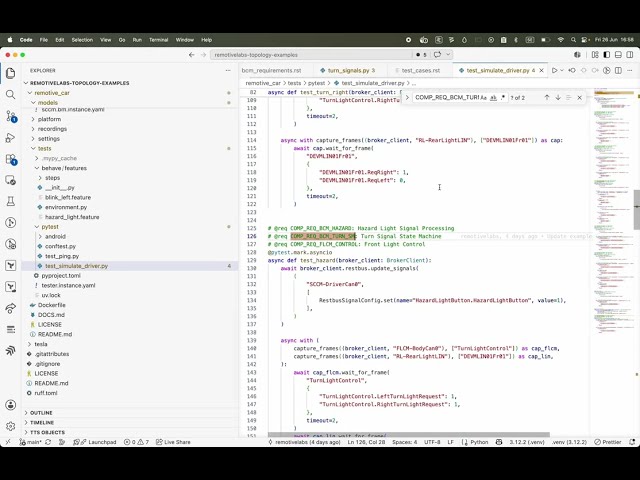Open errors and warnings in status bar

point(136,442)
